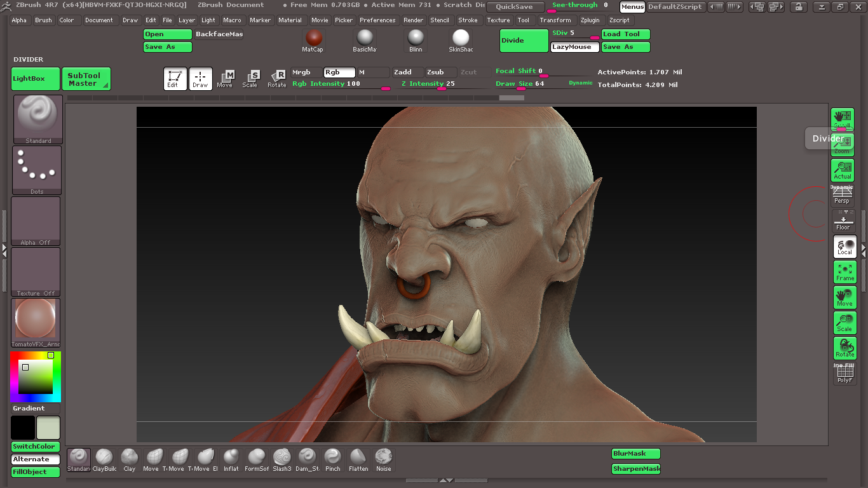868x488 pixels.
Task: Choose the Pinch brush
Action: point(333,460)
